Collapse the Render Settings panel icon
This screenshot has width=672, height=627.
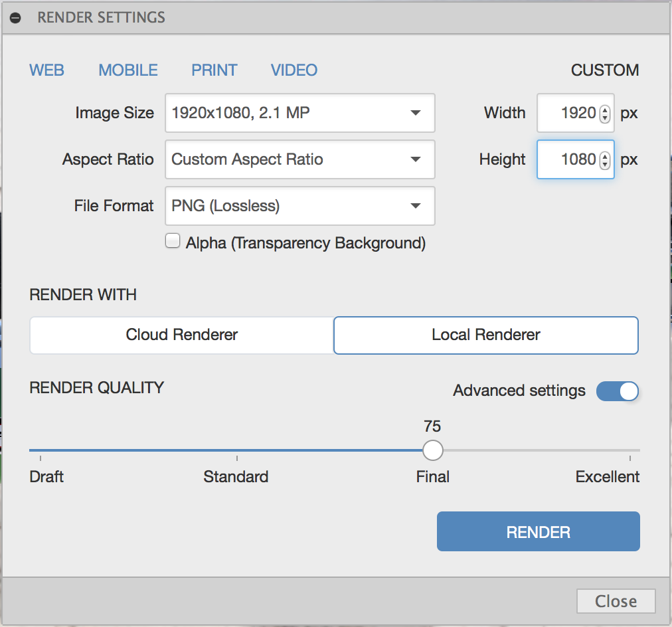[x=15, y=18]
